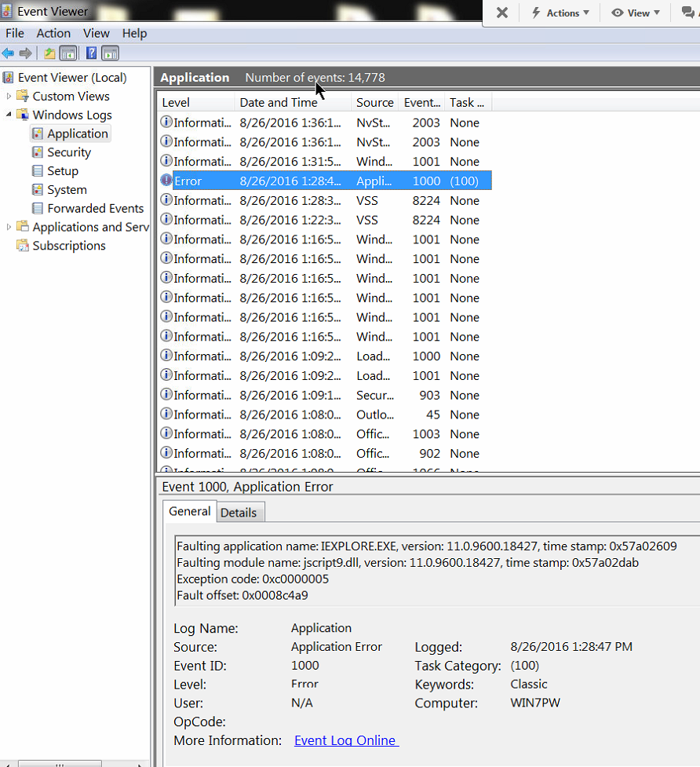Select VSS event row at 1:22:3
Screen dimensions: 700x767
(325, 220)
